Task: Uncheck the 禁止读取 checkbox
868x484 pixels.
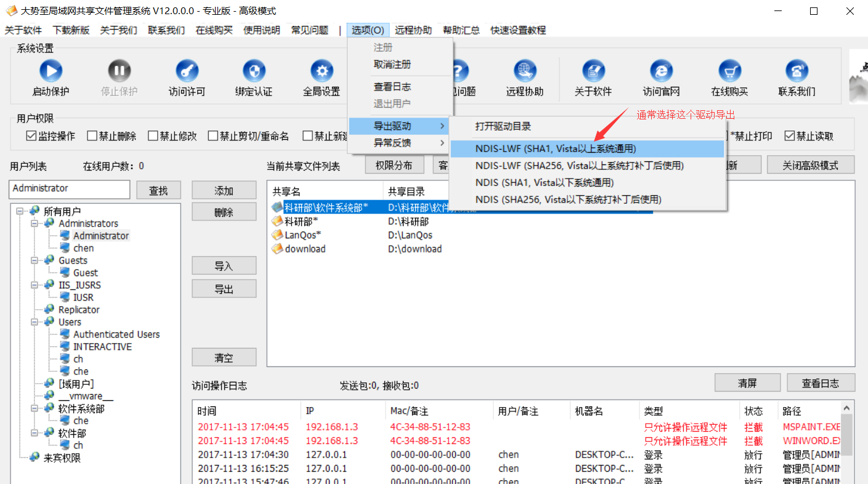Action: pos(789,136)
